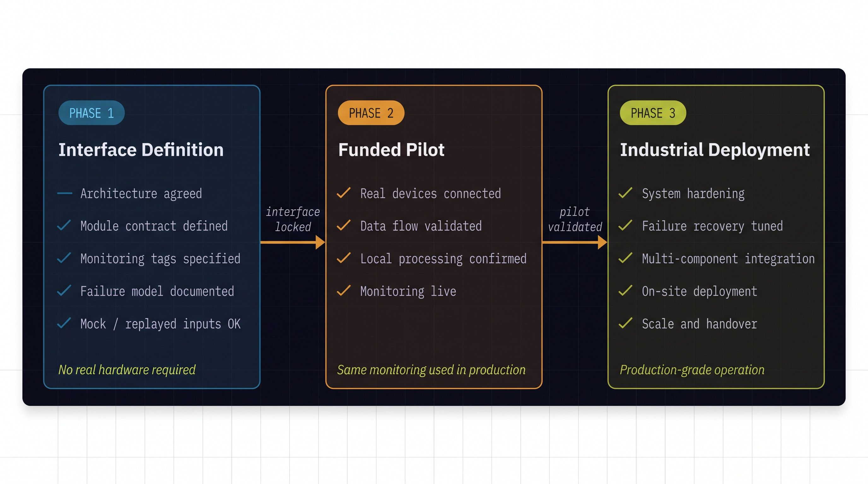Viewport: 868px width, 484px height.
Task: Click Same monitoring used in production note
Action: [x=431, y=370]
